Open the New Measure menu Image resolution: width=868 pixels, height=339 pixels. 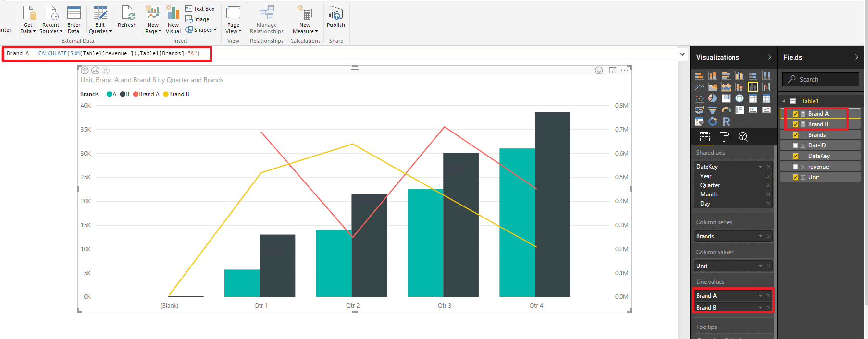click(x=305, y=20)
